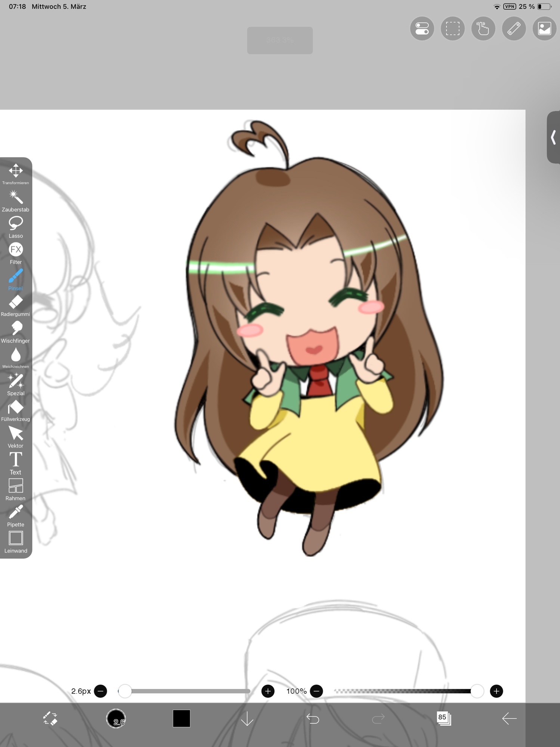The image size is (560, 747).
Task: Open the layers panel showing 85
Action: coord(443,718)
